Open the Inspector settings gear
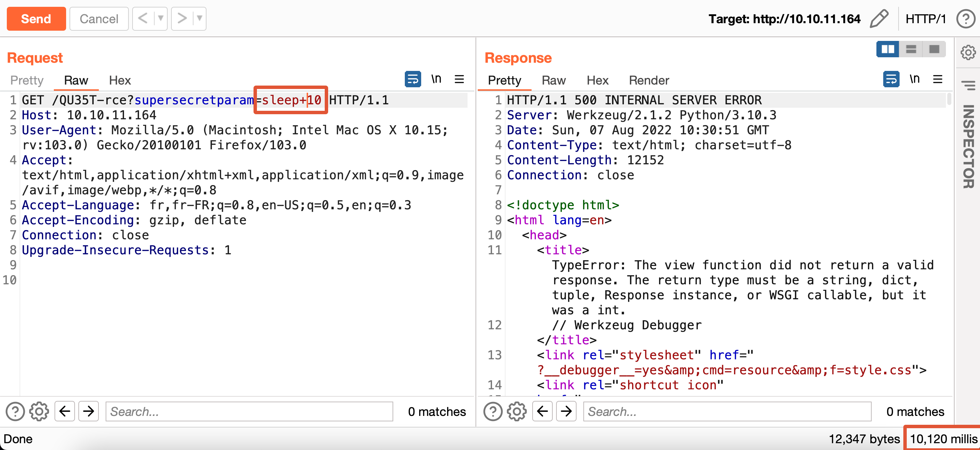 coord(968,52)
